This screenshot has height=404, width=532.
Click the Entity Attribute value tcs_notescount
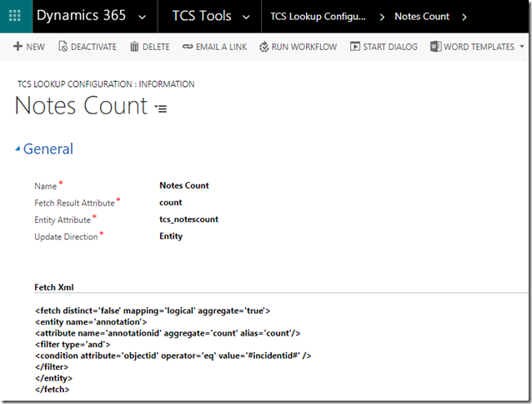click(x=189, y=220)
